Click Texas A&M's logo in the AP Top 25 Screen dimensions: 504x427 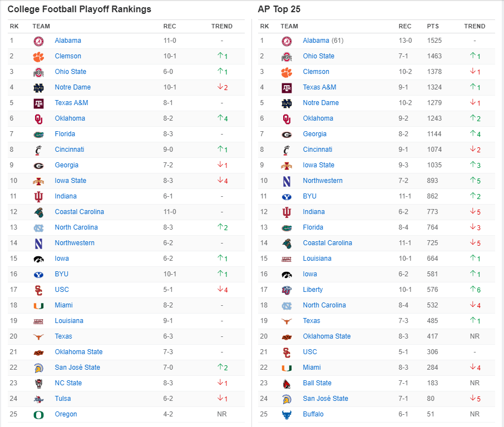pos(286,87)
